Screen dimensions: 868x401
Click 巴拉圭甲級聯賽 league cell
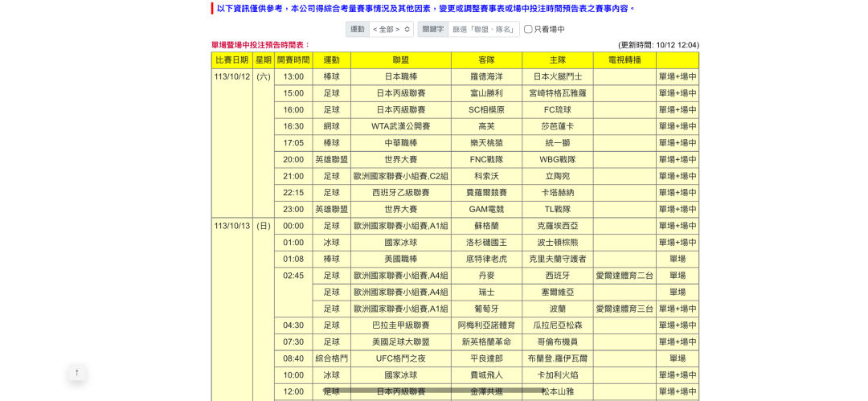(x=401, y=325)
